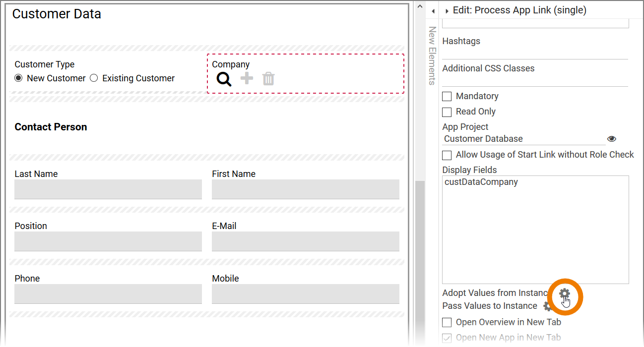Click the plus icon under Company
The height and width of the screenshot is (347, 644).
point(247,78)
